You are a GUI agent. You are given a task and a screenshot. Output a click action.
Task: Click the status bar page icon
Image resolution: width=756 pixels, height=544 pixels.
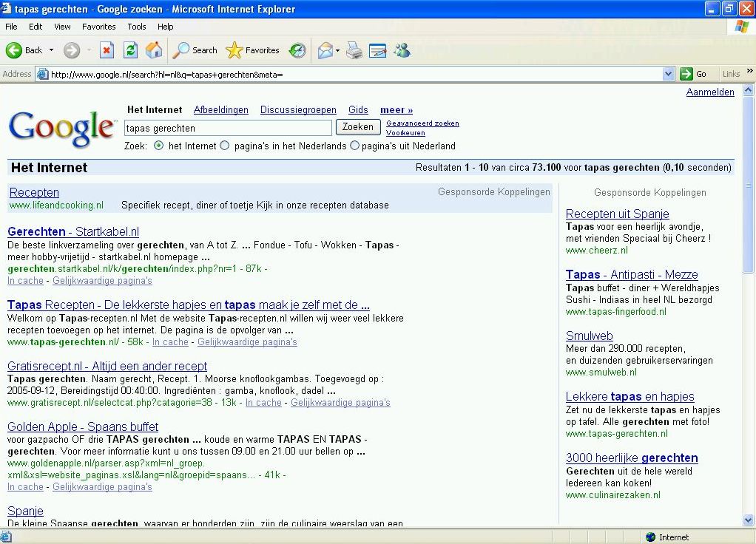point(5,537)
